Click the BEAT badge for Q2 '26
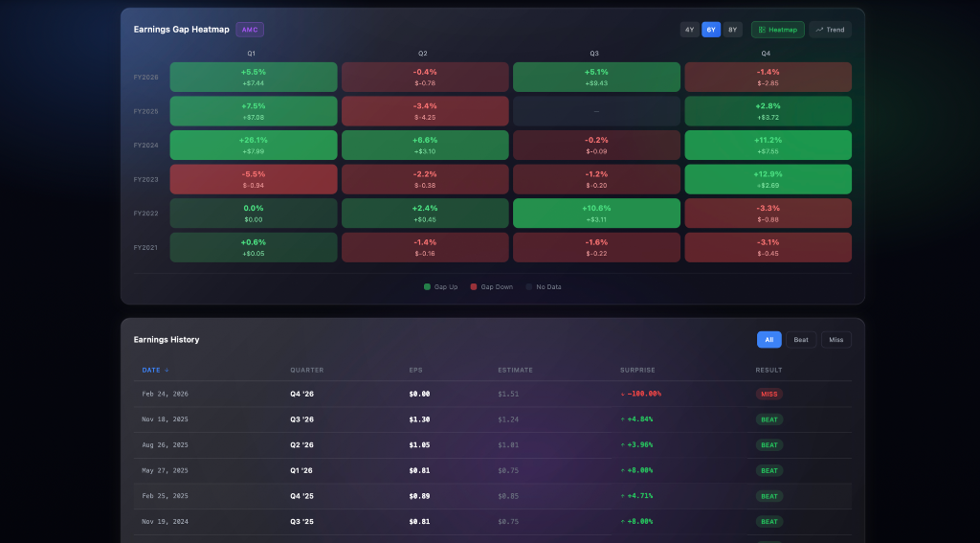The image size is (980, 543). (x=768, y=445)
